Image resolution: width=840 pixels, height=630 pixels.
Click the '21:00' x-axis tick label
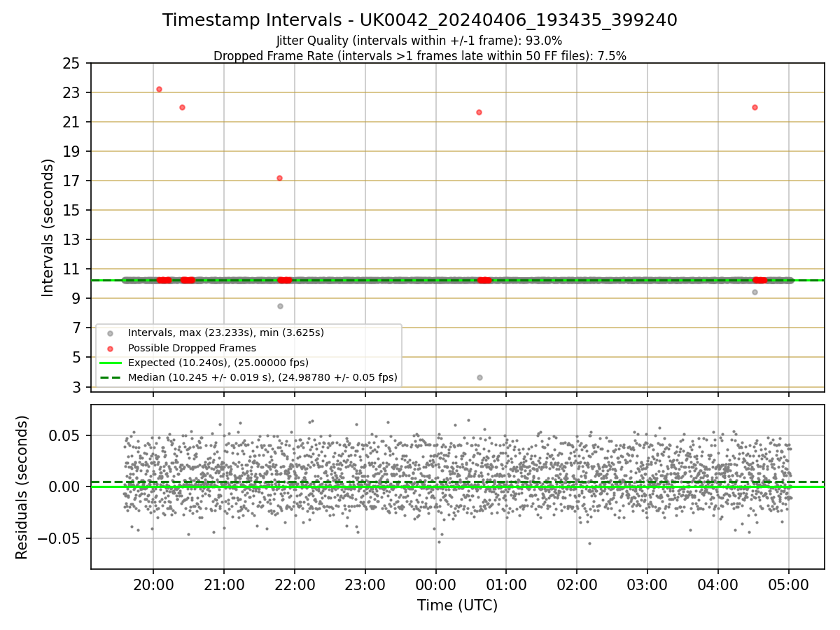[224, 584]
